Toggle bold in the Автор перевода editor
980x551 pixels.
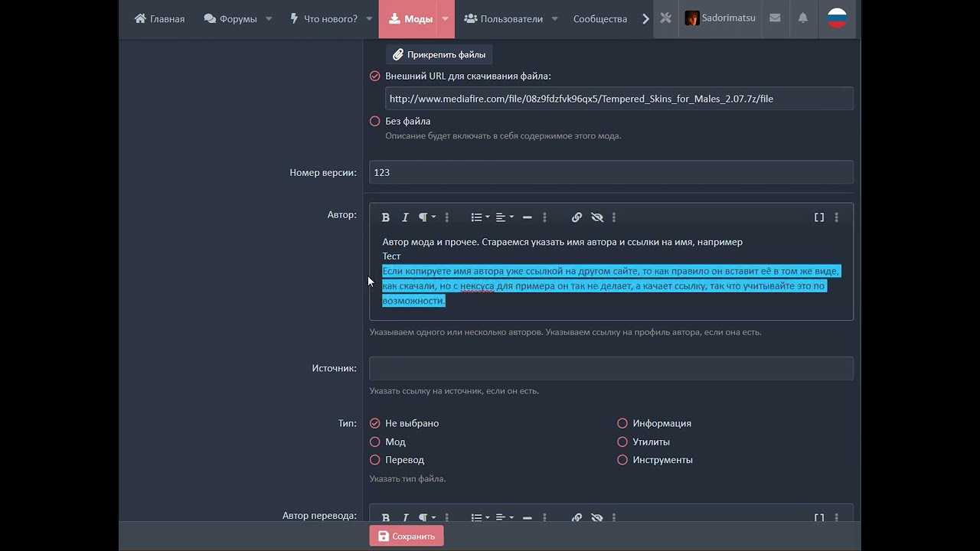click(x=386, y=517)
